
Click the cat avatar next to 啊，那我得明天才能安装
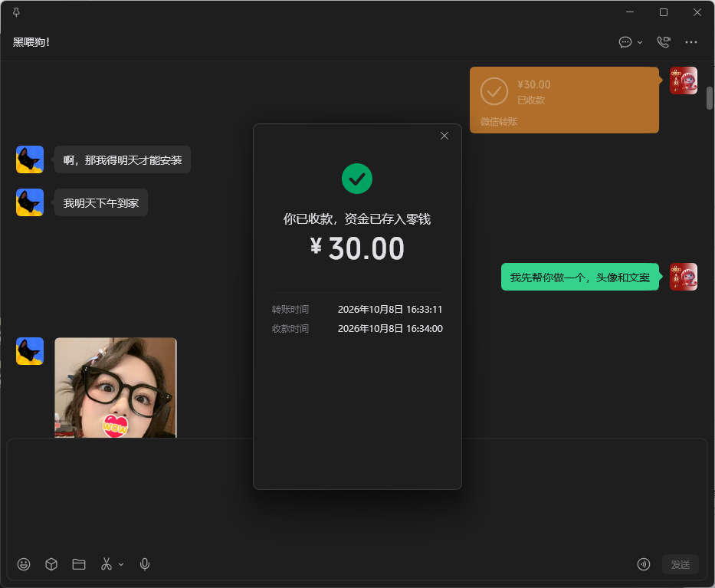(x=30, y=159)
